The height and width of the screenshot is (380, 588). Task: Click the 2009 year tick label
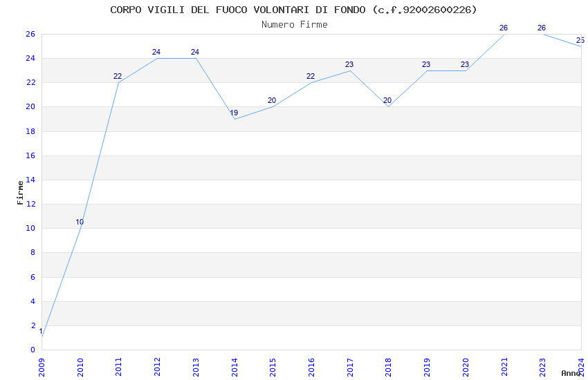point(42,367)
